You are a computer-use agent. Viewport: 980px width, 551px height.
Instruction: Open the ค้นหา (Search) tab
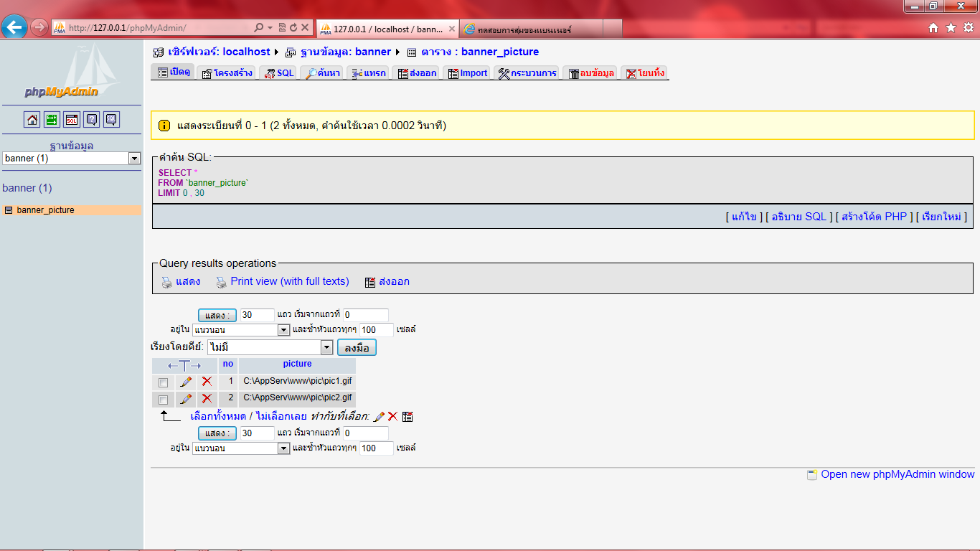point(322,72)
